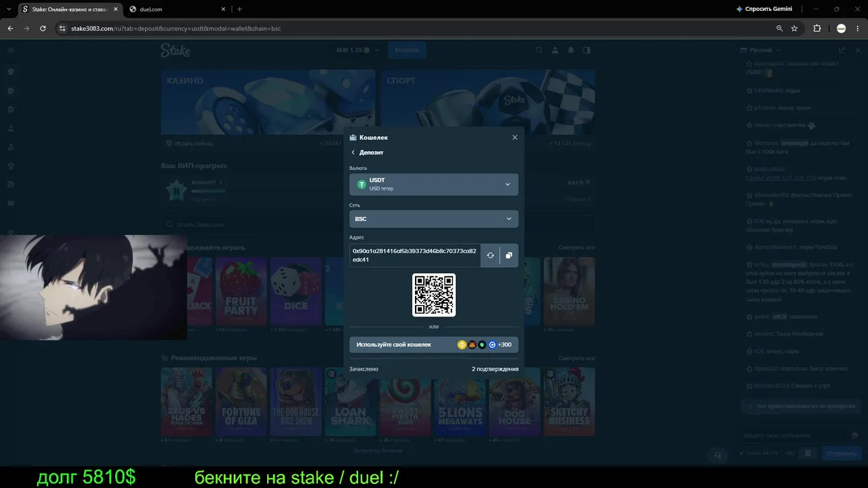Screen dimensions: 868x488
Task: Close the Stake browser tab
Action: pyautogui.click(x=115, y=9)
